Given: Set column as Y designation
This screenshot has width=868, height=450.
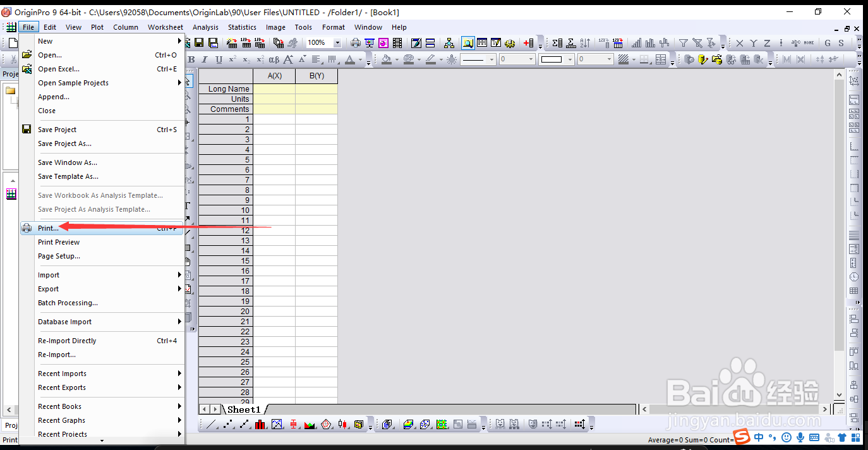Looking at the screenshot, I should pos(753,43).
